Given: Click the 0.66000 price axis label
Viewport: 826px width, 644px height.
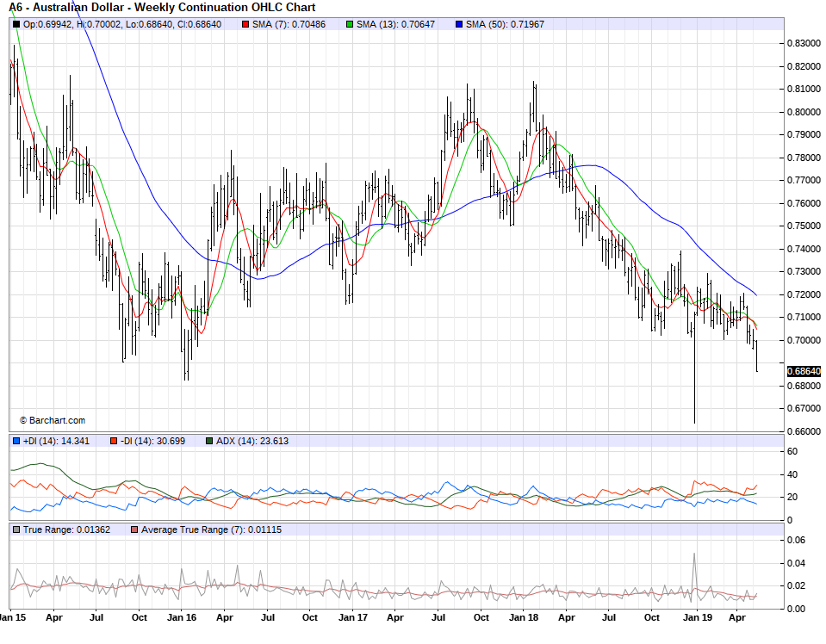Looking at the screenshot, I should tap(803, 431).
